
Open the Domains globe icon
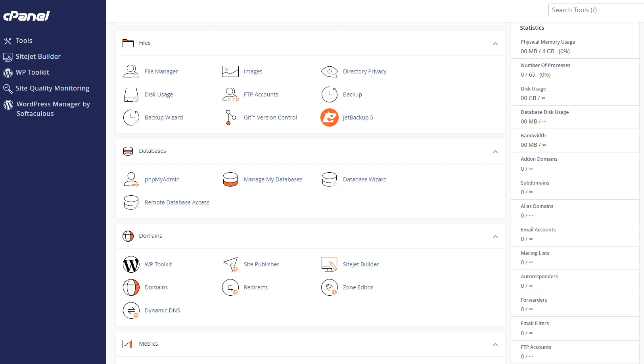(x=131, y=287)
